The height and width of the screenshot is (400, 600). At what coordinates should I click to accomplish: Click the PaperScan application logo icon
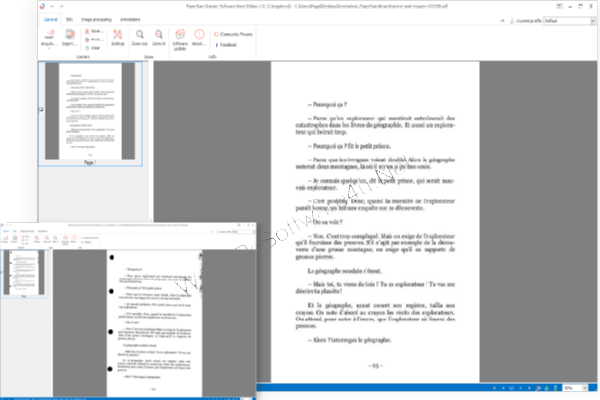click(42, 6)
